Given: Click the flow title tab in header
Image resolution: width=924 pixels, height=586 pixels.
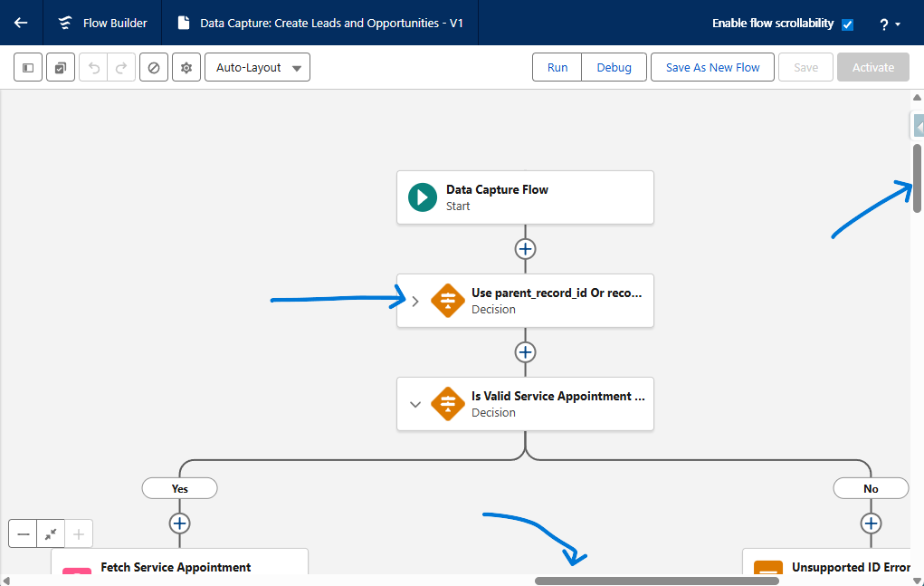Looking at the screenshot, I should coord(320,23).
